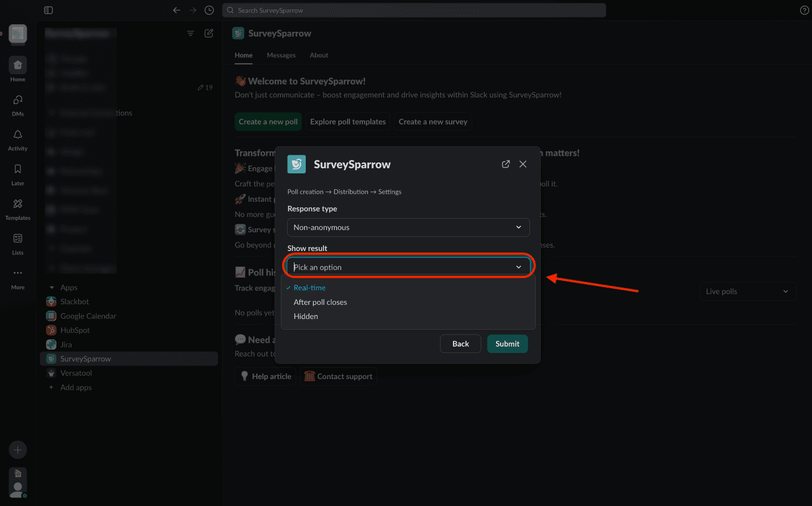Open the history clock icon
The image size is (812, 506).
[x=209, y=10]
